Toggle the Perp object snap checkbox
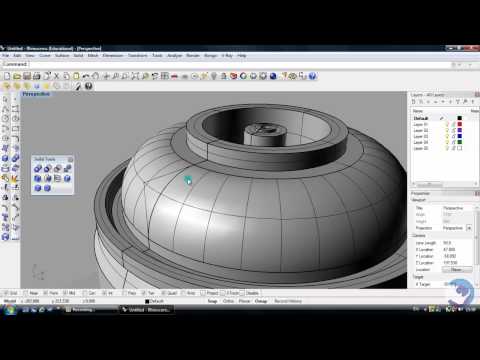The height and width of the screenshot is (360, 480). click(124, 293)
